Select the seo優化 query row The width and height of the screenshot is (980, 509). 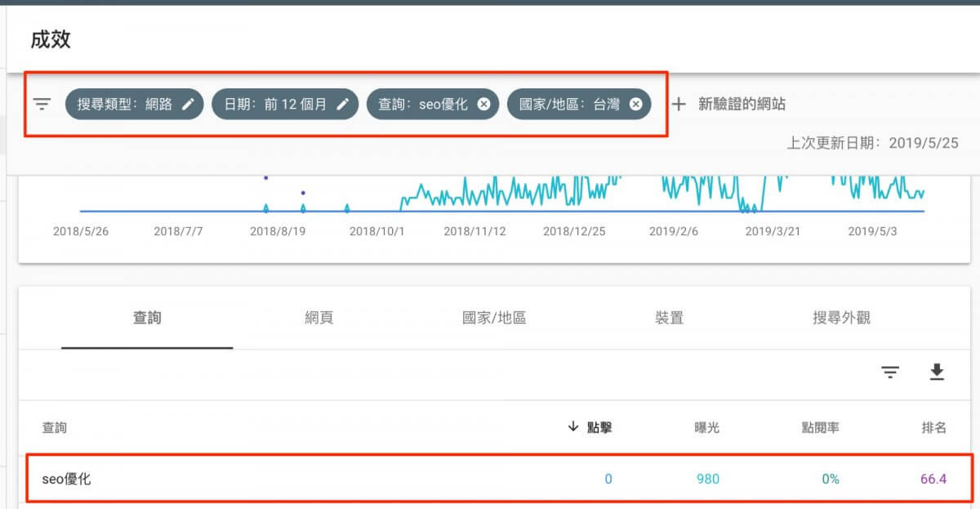coord(67,479)
